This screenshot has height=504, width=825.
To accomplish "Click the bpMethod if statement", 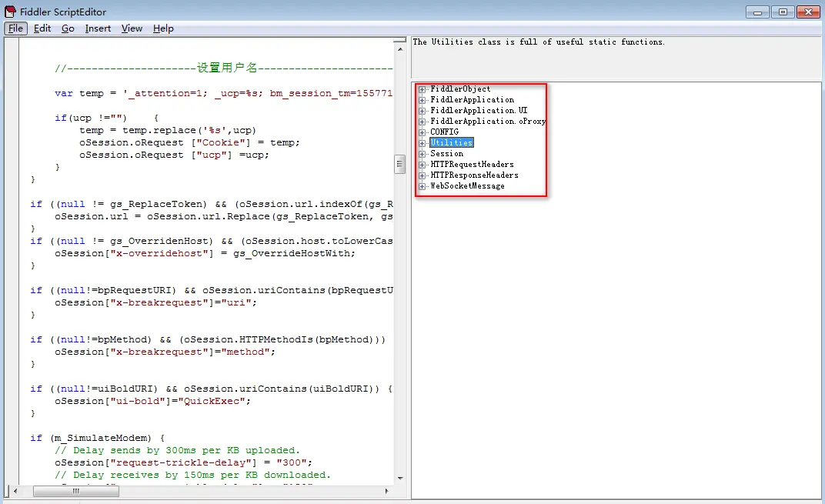I will tap(208, 339).
